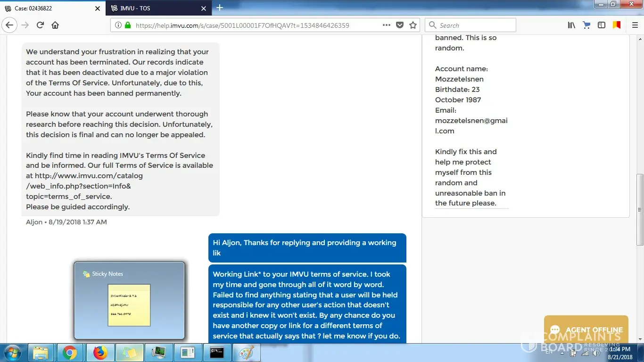
Task: Click 'We understand your frustration' in Aljon's reply
Action: coord(78,52)
